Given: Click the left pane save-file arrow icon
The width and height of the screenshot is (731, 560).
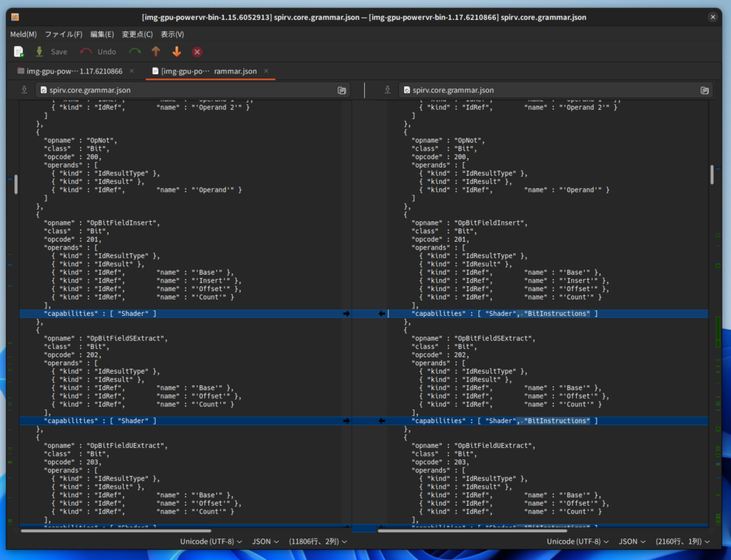Looking at the screenshot, I should coord(24,90).
